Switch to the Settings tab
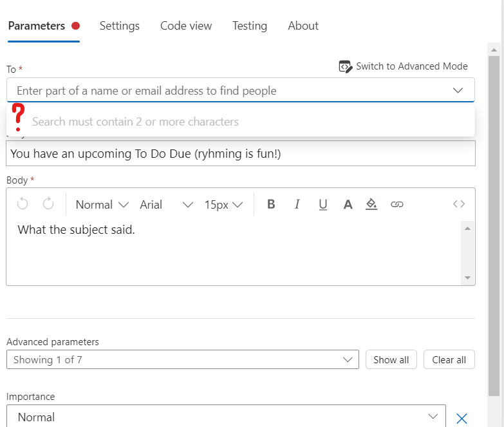 pos(120,26)
